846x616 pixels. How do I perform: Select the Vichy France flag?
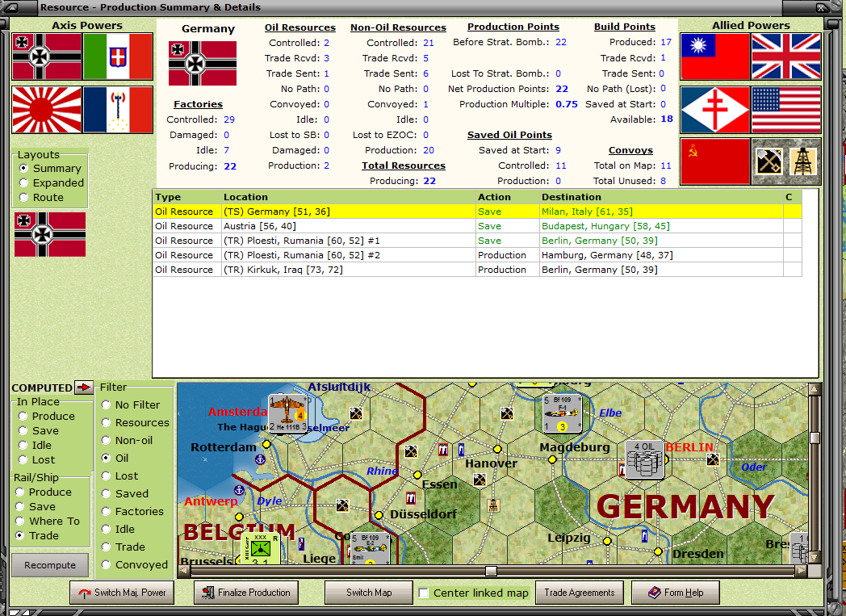coord(118,110)
